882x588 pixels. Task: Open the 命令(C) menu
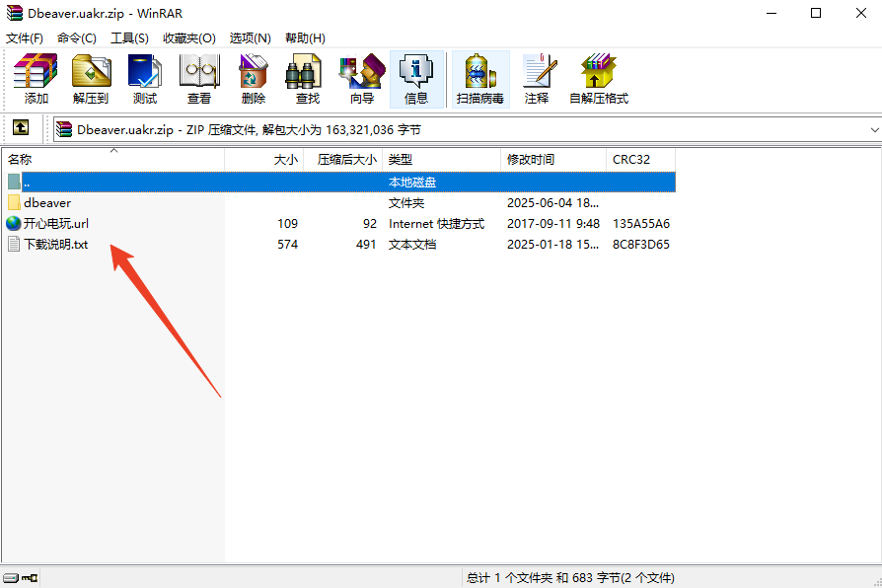77,38
